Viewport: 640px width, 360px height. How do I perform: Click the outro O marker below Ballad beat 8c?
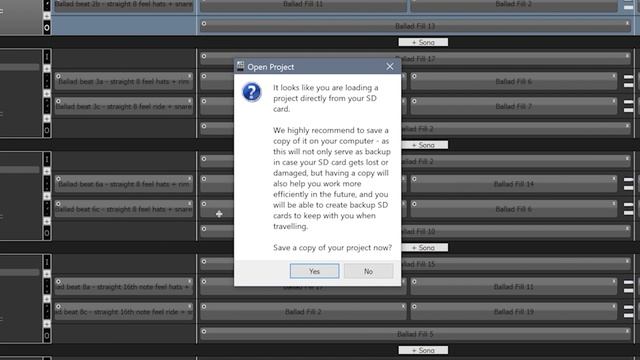click(47, 336)
